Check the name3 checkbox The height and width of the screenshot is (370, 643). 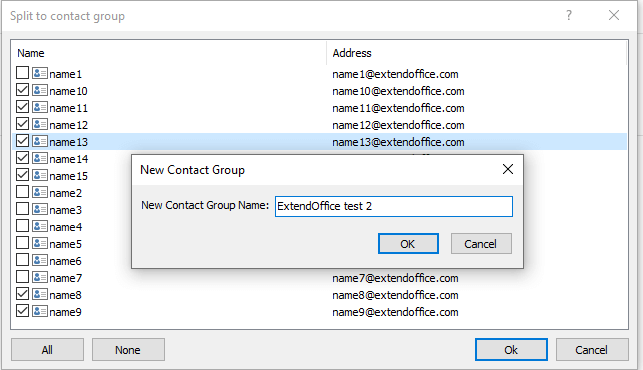[x=22, y=209]
